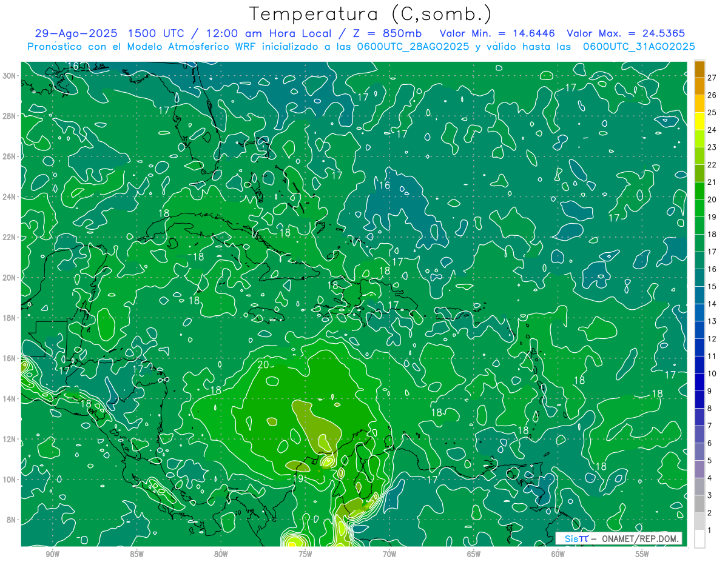Click the 55W longitude axis label

pos(642,554)
